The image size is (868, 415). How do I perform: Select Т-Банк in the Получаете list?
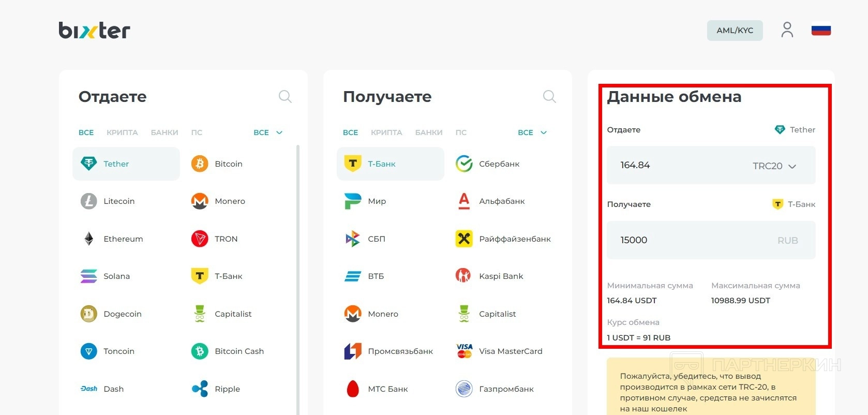(x=391, y=164)
